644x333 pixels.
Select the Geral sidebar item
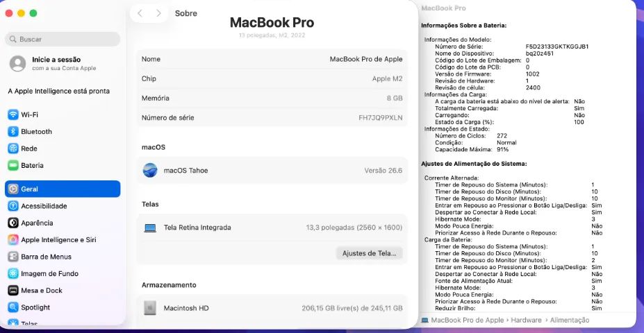pos(63,189)
